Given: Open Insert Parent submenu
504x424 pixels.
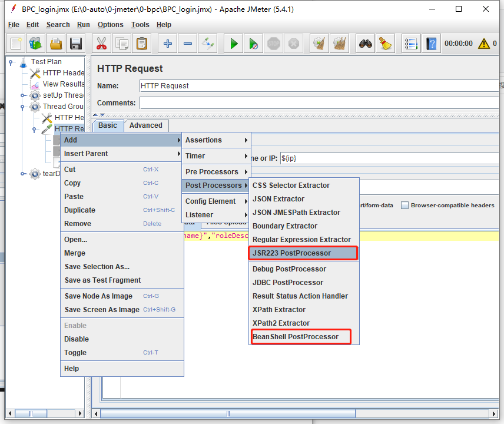Looking at the screenshot, I should tap(121, 154).
